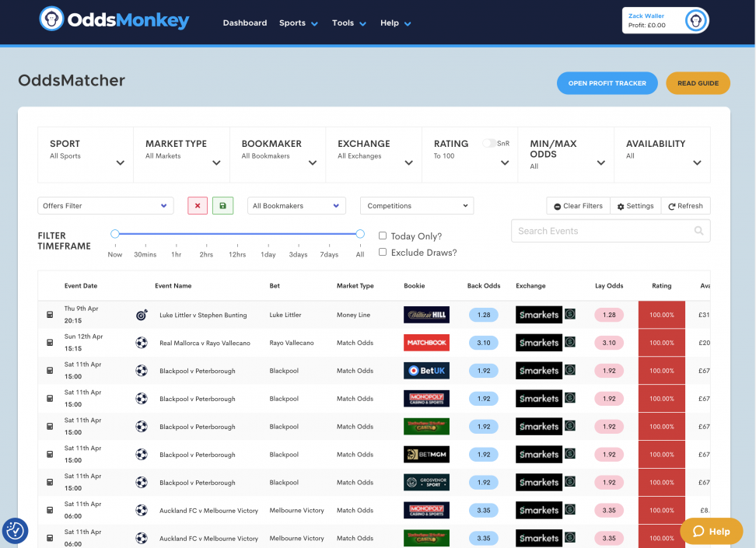This screenshot has height=548, width=756.
Task: Open the accessibility widget icon
Action: tap(15, 531)
